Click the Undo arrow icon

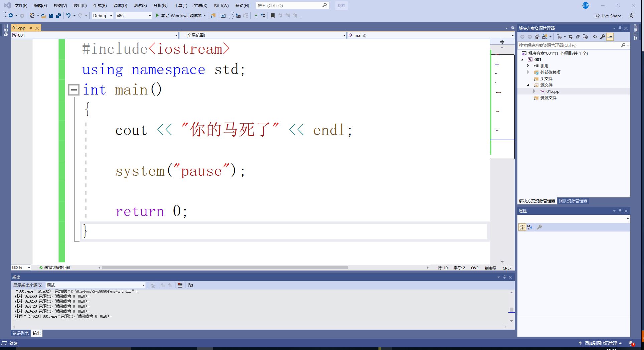point(68,16)
